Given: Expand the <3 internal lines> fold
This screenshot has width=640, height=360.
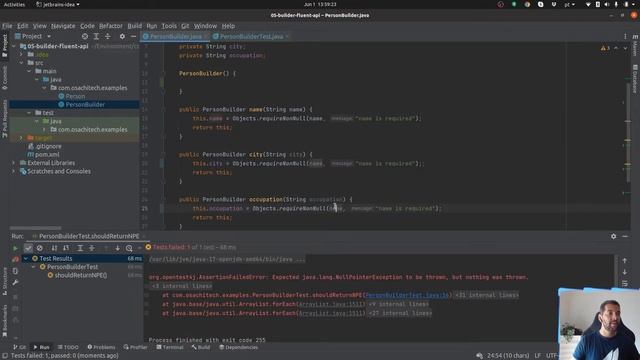Looking at the screenshot, I should [x=182, y=286].
